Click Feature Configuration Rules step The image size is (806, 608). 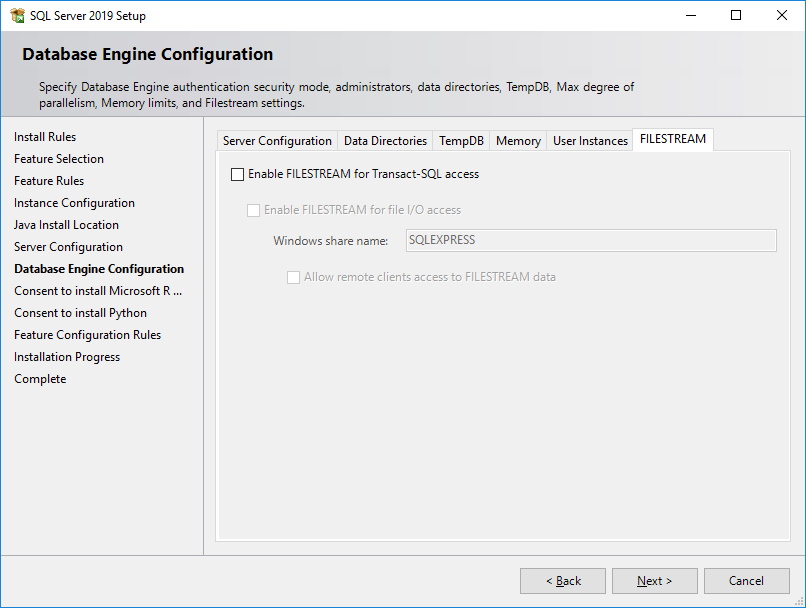87,335
